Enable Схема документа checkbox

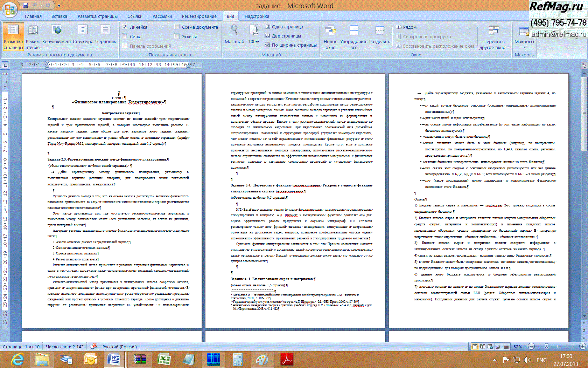click(177, 27)
